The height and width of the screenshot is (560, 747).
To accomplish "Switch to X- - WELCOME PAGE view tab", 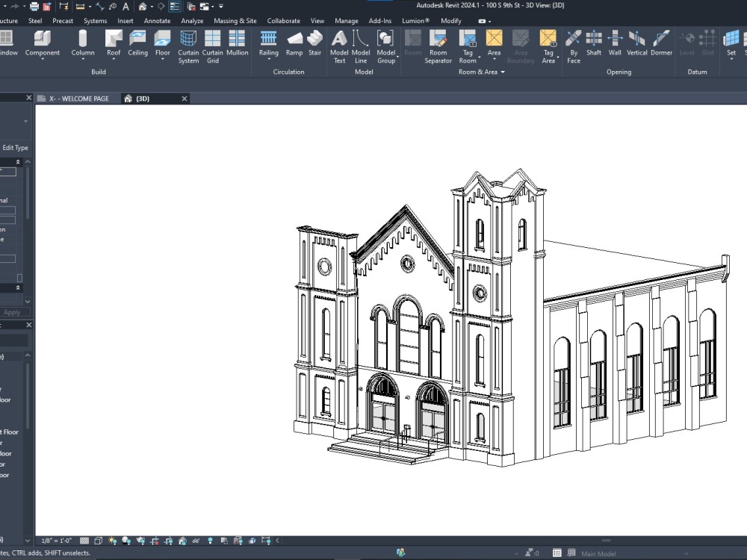I will 78,99.
